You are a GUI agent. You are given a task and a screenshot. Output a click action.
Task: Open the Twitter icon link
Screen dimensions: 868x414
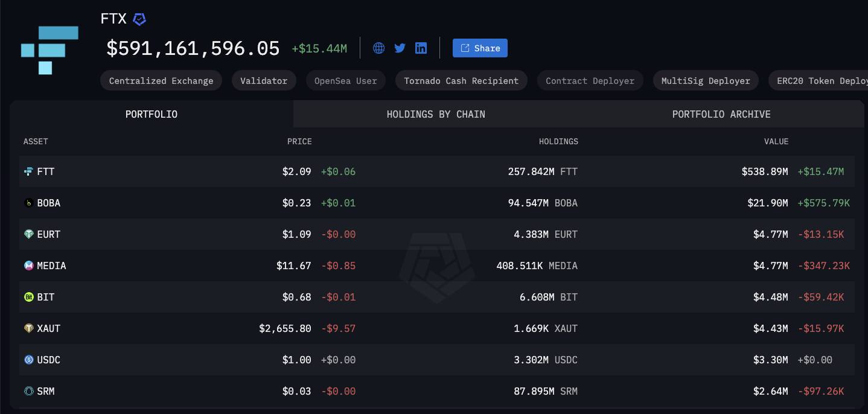pyautogui.click(x=400, y=48)
